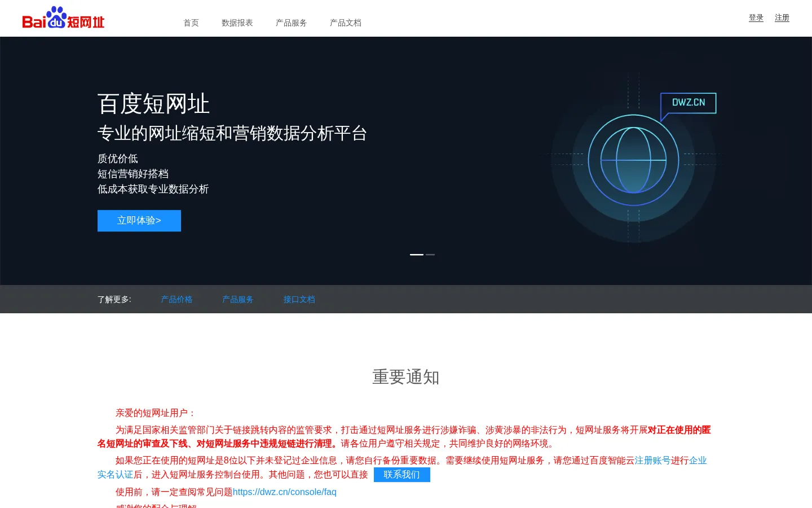This screenshot has width=812, height=508.
Task: Follow the 企业实名认证 link
Action: (698, 461)
